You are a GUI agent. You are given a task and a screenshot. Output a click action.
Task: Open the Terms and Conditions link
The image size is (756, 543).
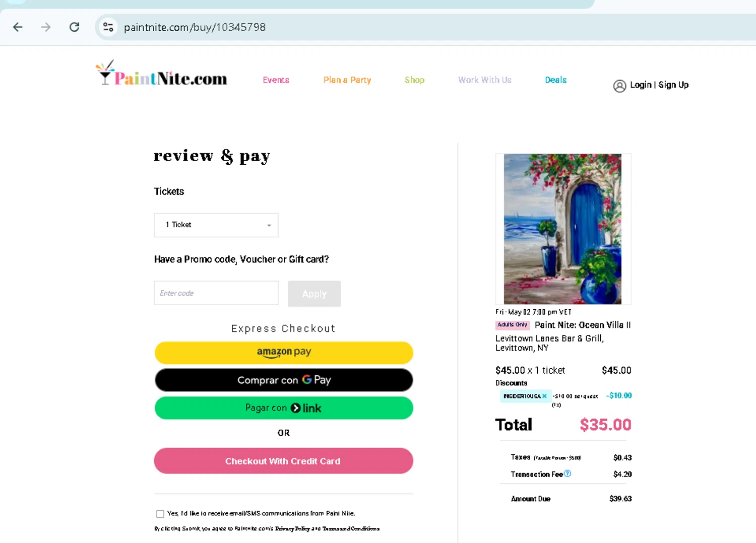(351, 529)
